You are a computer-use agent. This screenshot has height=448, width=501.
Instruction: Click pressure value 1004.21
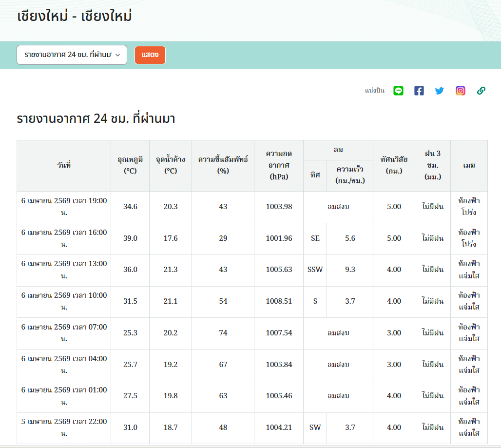pyautogui.click(x=279, y=428)
